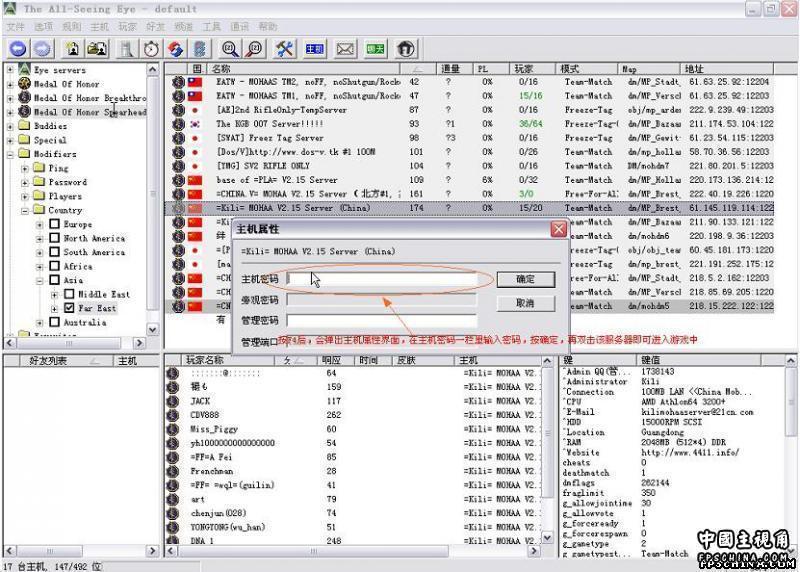Viewport: 800px width, 572px height.
Task: Check the North America checkbox
Action: (55, 238)
